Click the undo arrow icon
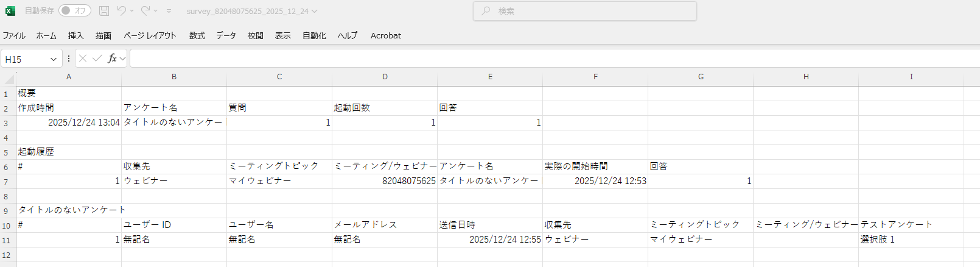Image resolution: width=980 pixels, height=267 pixels. coord(121,11)
